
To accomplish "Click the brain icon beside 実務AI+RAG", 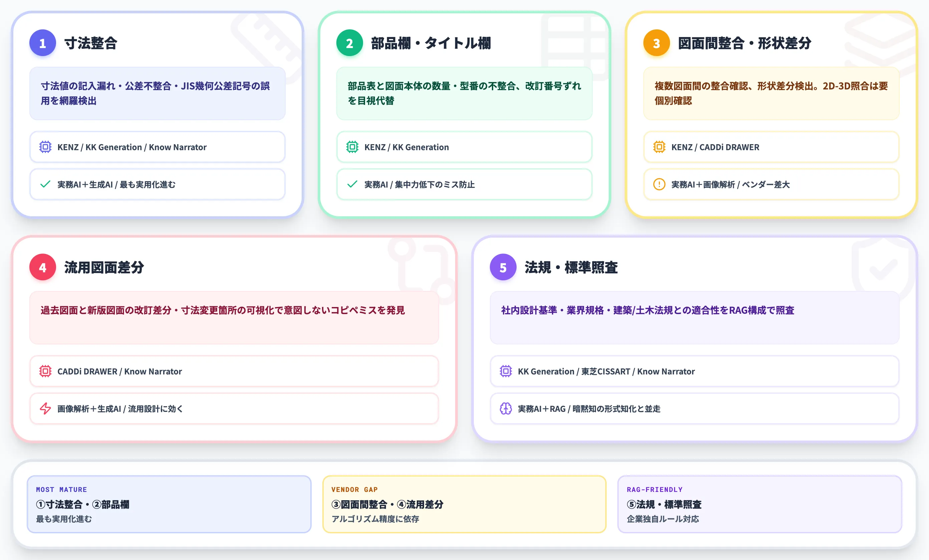I will [506, 408].
